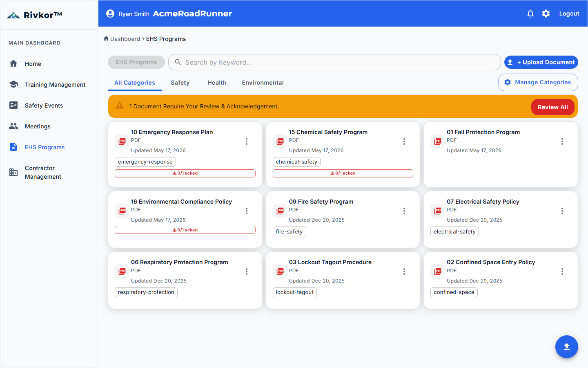588x368 pixels.
Task: Click the EHS Programs document icon
Action: [13, 147]
